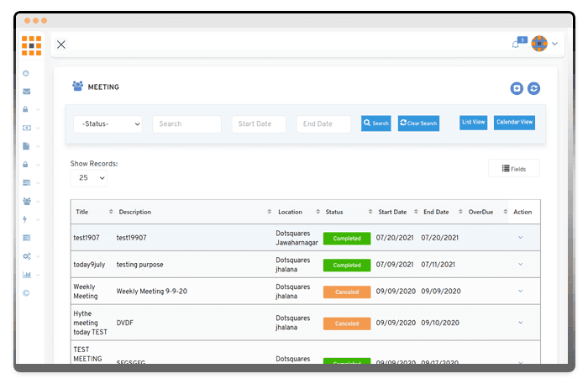Image resolution: width=588 pixels, height=384 pixels.
Task: Click the Clear Search button
Action: [x=418, y=123]
